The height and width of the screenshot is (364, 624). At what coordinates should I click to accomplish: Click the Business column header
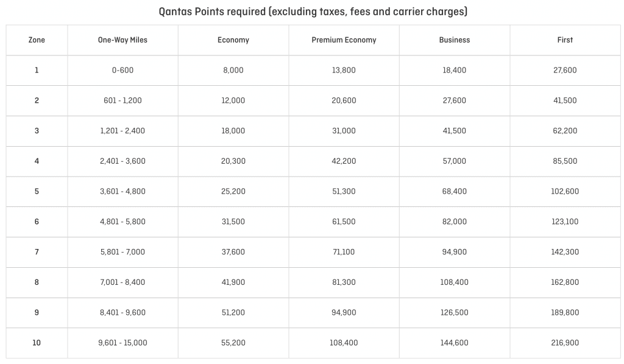click(x=455, y=40)
